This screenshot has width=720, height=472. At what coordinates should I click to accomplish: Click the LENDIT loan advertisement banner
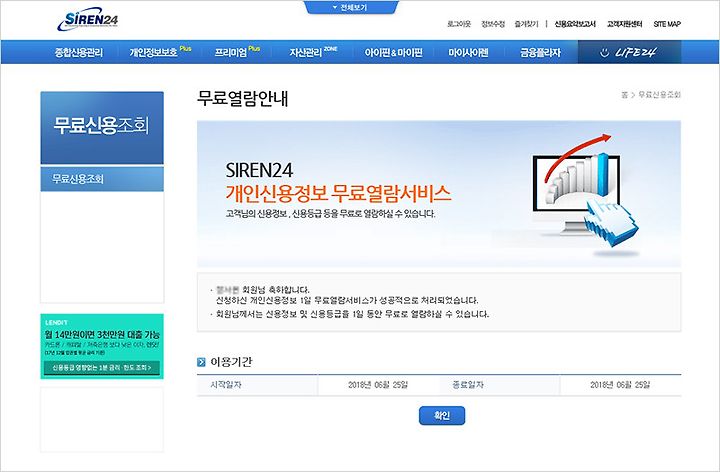click(102, 346)
